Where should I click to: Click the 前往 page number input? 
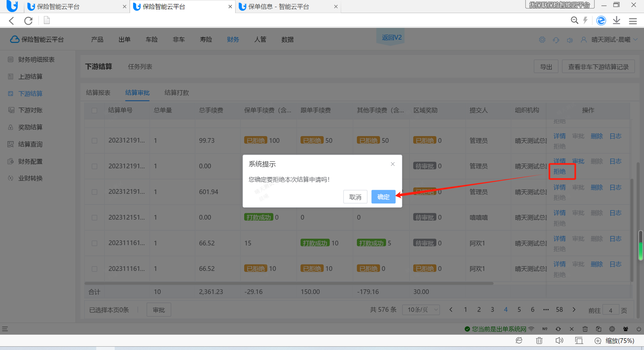click(x=611, y=310)
